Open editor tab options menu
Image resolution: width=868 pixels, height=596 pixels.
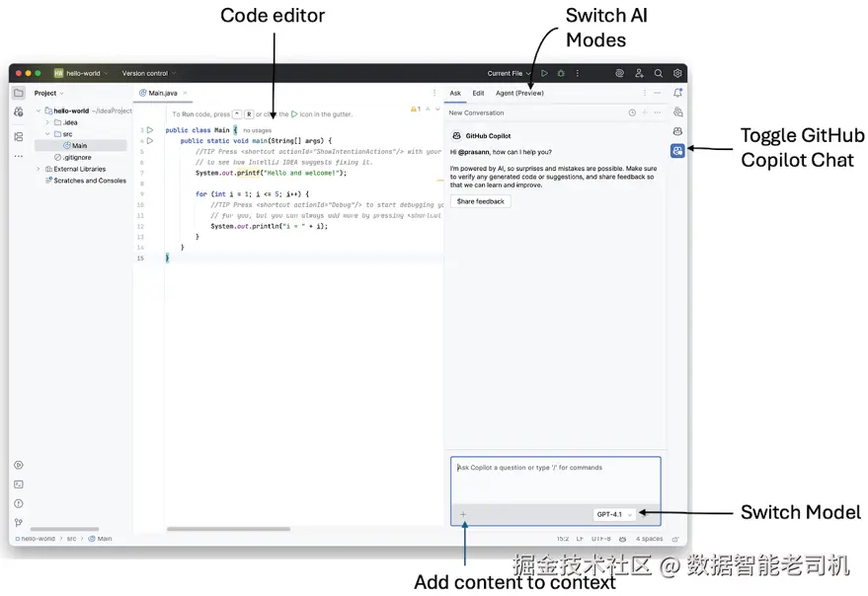[434, 93]
